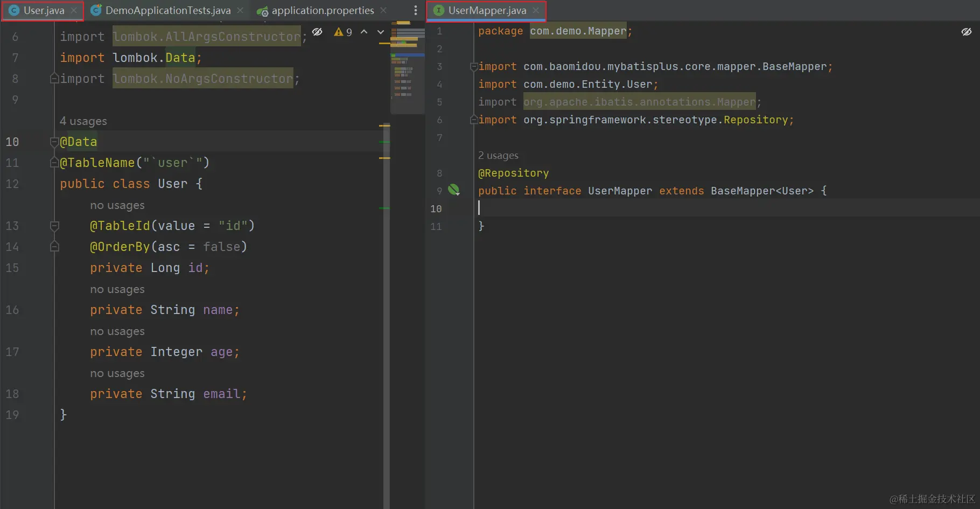Switch to the User.java tab
The width and height of the screenshot is (980, 509).
pos(43,10)
